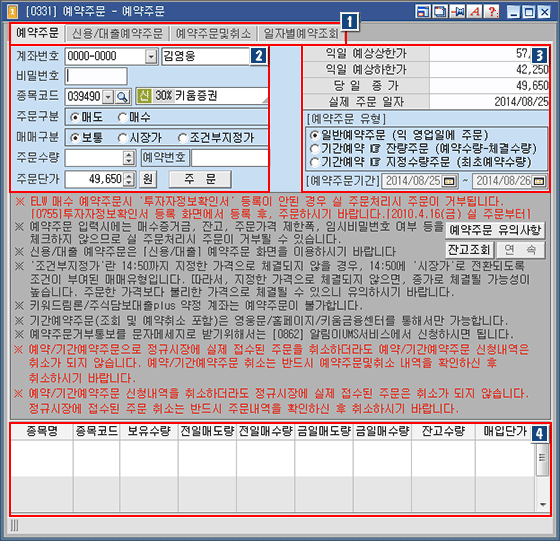Click the 매입단가 column header
The image size is (560, 541).
505,431
